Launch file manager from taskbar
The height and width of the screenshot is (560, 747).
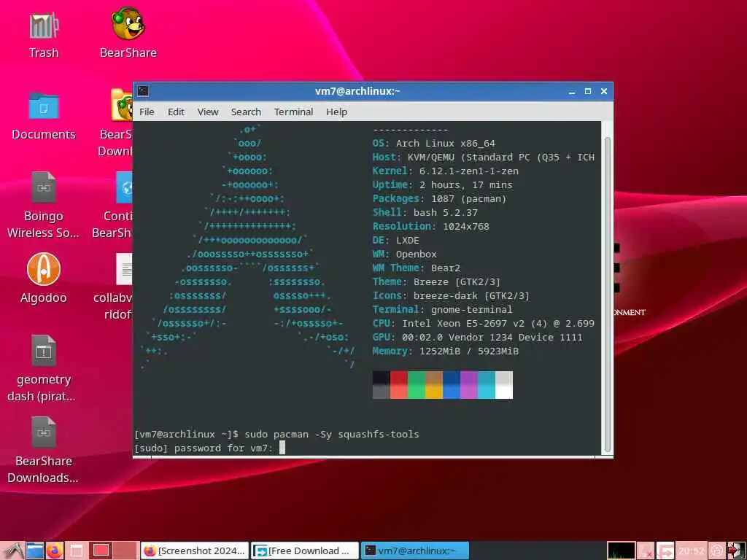[x=35, y=551]
